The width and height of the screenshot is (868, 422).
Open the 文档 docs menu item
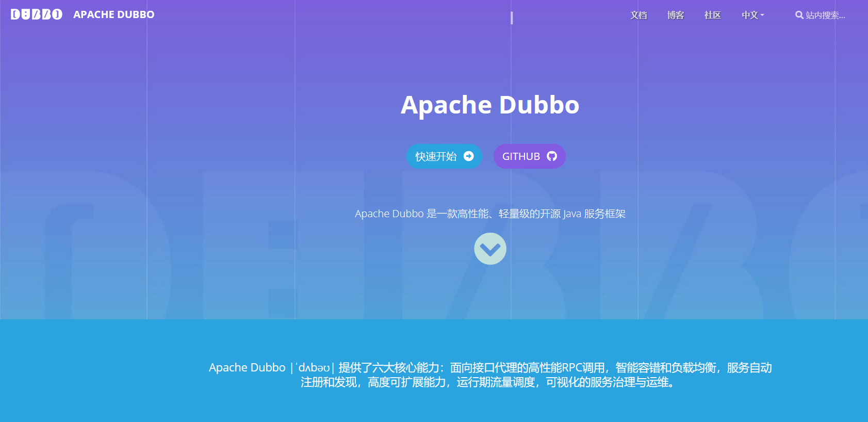[x=638, y=15]
